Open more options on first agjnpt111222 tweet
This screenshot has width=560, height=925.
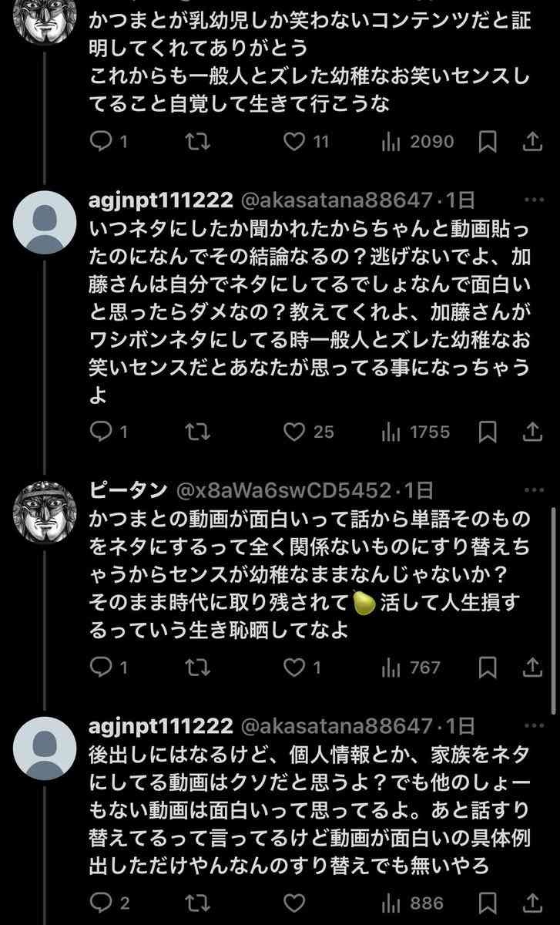(x=532, y=201)
